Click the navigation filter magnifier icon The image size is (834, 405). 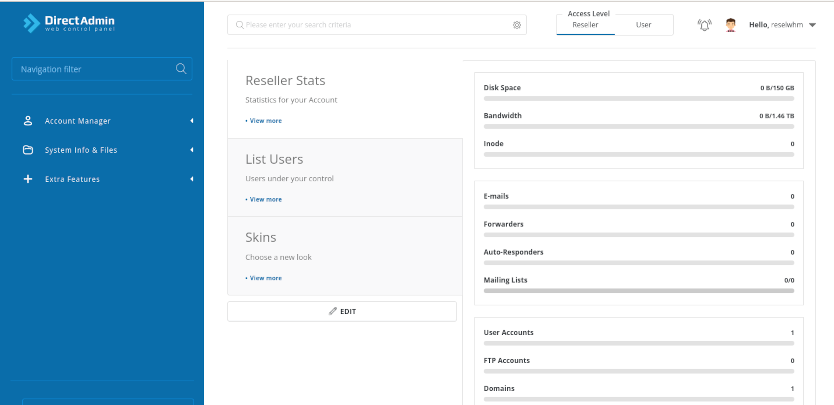[x=181, y=69]
